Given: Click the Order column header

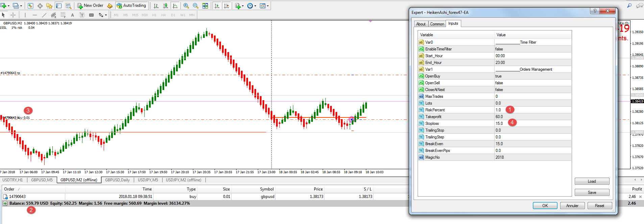Looking at the screenshot, I should click(x=9, y=189).
